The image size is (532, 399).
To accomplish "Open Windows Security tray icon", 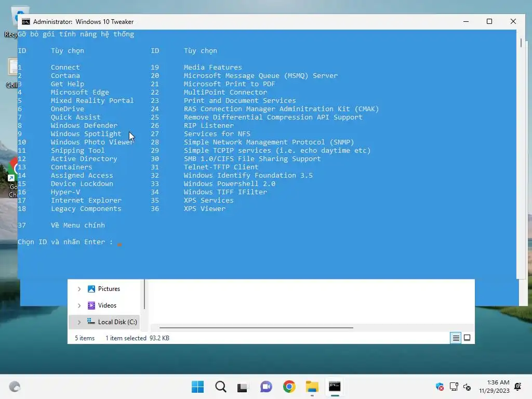I will click(x=440, y=387).
